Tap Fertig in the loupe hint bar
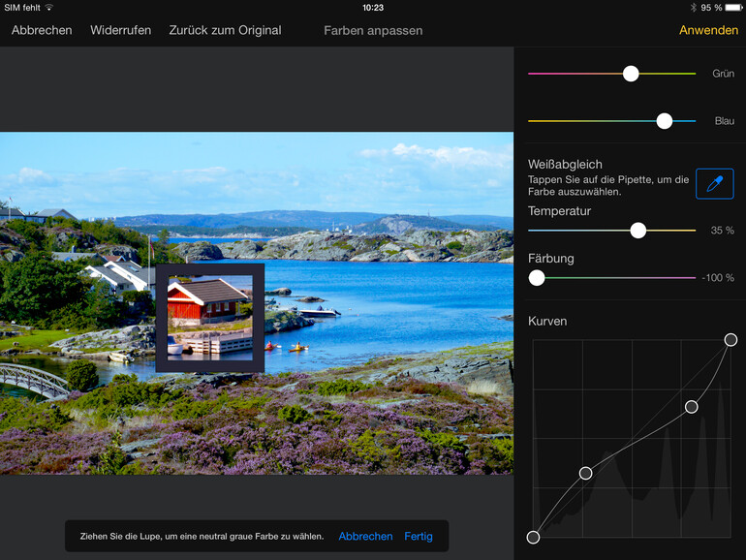This screenshot has height=560, width=746. tap(419, 536)
